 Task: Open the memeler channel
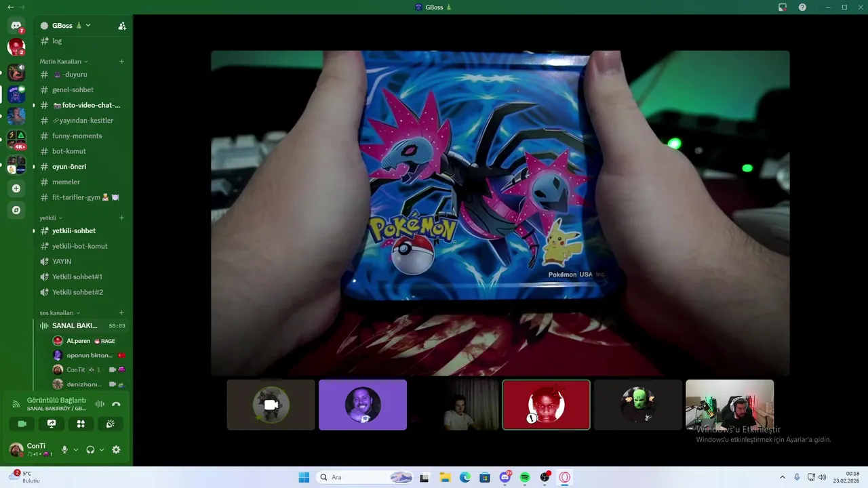point(81,182)
